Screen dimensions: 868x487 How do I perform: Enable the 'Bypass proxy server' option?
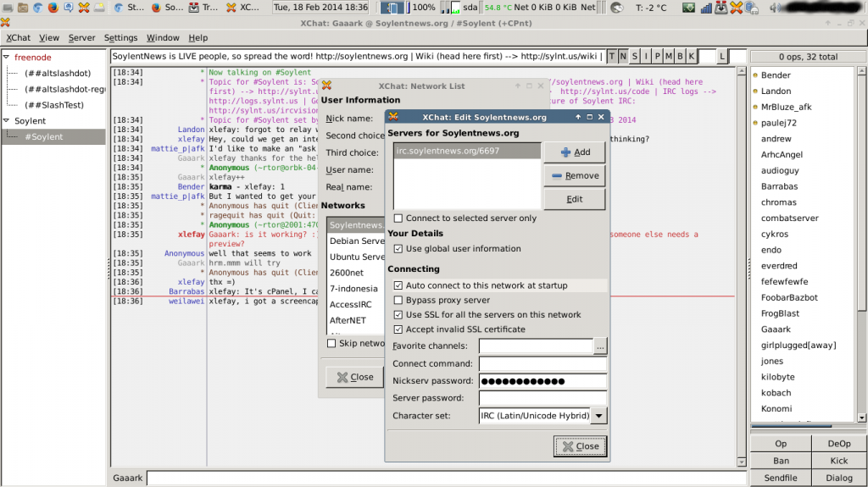pos(399,301)
